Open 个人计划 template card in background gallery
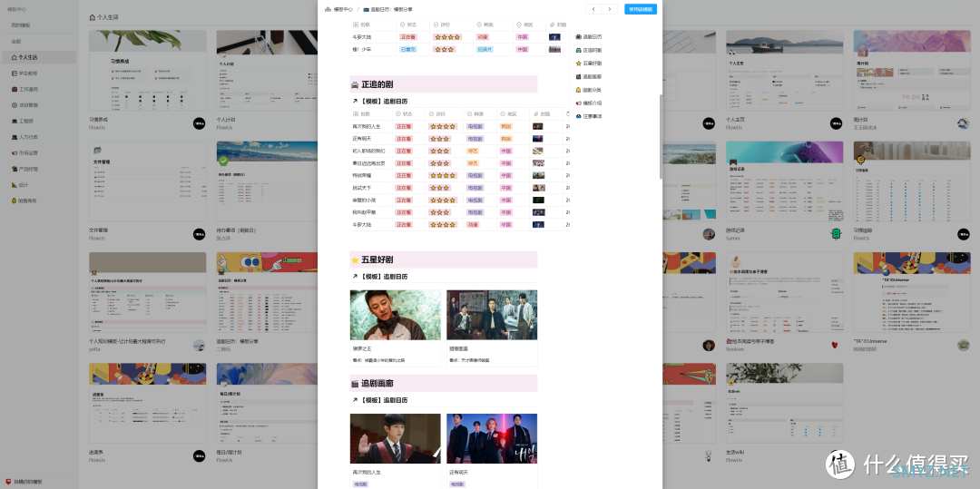The width and height of the screenshot is (980, 489). click(x=268, y=71)
